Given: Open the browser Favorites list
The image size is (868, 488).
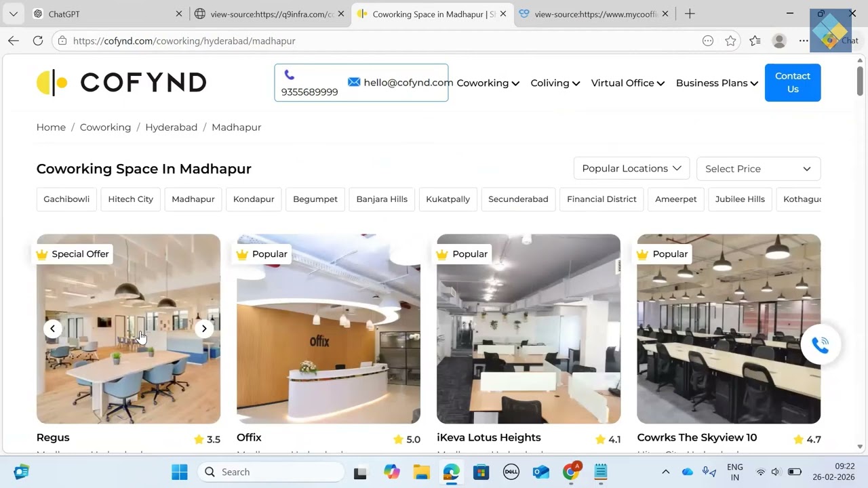Looking at the screenshot, I should coord(755,41).
